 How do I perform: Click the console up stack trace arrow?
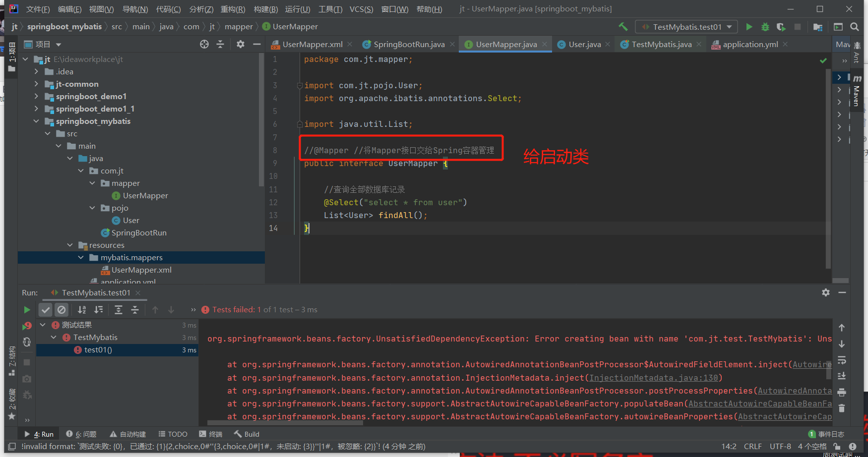(x=842, y=328)
